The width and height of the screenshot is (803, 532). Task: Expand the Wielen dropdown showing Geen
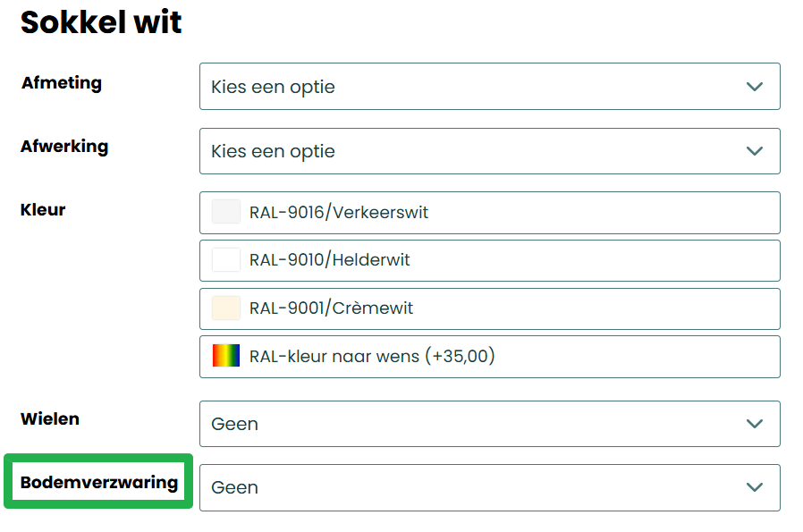click(489, 424)
